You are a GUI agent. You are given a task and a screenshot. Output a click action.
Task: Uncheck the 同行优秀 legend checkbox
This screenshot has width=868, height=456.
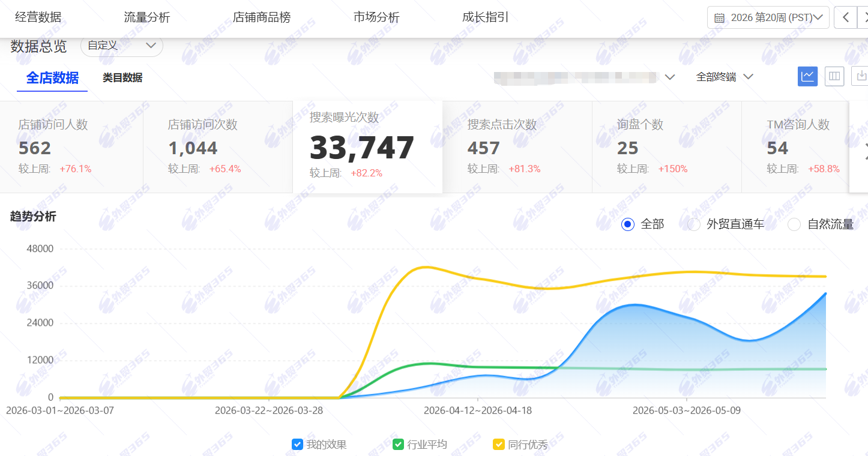pyautogui.click(x=499, y=445)
